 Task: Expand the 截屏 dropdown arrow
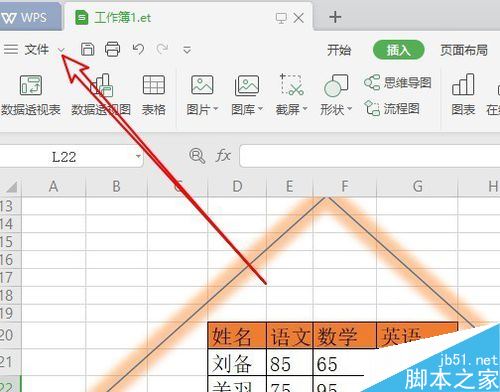tap(305, 109)
